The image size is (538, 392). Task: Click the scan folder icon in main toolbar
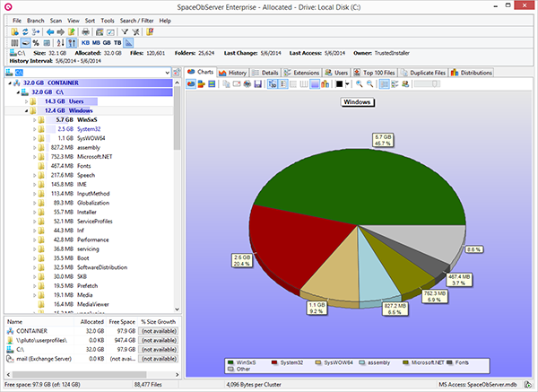(14, 32)
